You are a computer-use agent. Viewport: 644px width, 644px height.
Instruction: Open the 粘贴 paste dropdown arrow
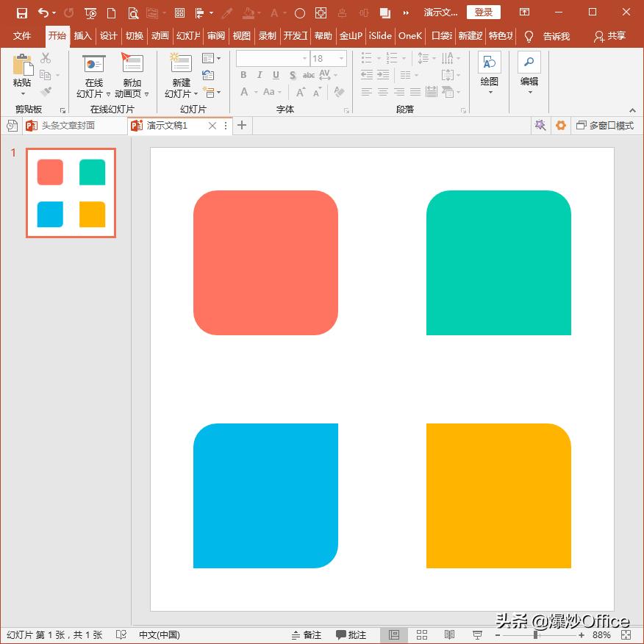22,93
